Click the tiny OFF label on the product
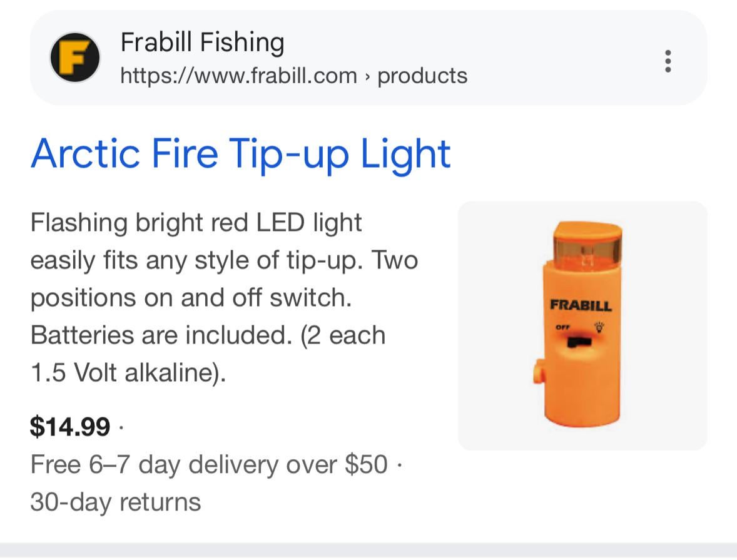 [x=561, y=327]
